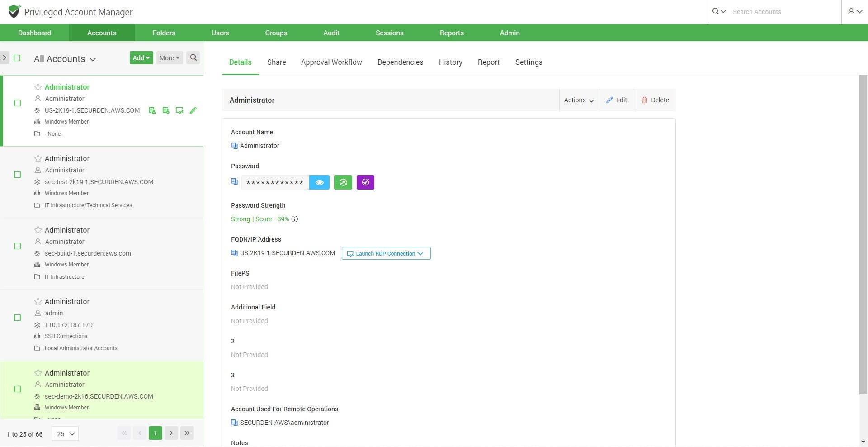868x447 pixels.
Task: Copy username icon in US-2K19-1 list row
Action: coord(152,110)
